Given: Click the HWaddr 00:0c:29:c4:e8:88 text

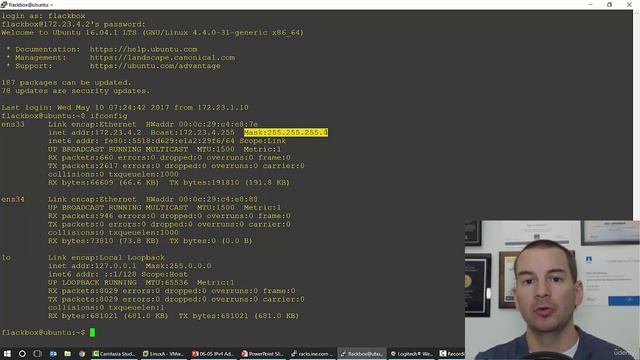Looking at the screenshot, I should click(202, 199).
